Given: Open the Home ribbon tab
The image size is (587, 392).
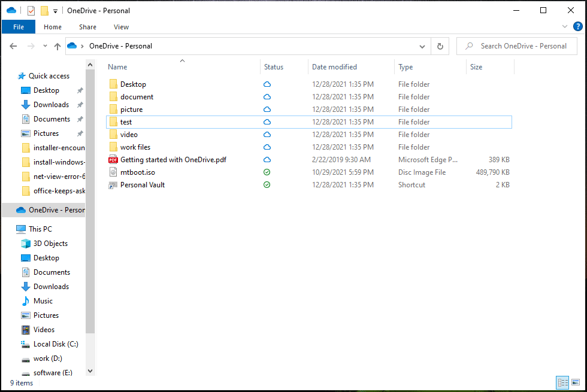Looking at the screenshot, I should click(53, 27).
